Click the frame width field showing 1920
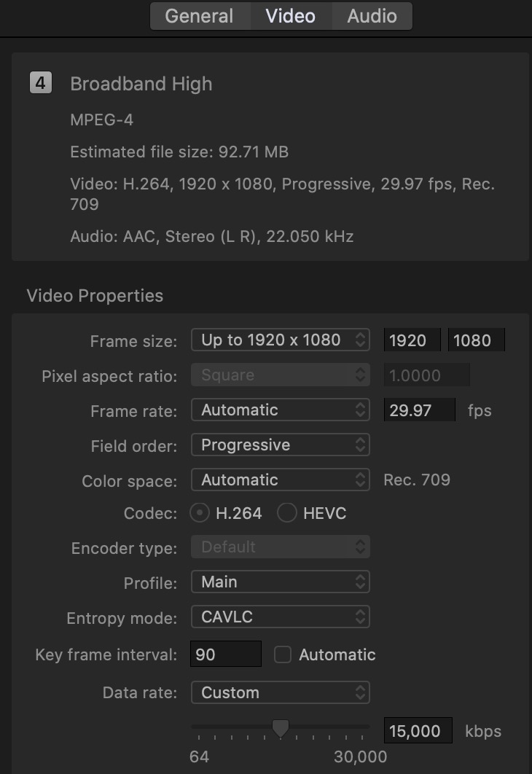The image size is (532, 774). pyautogui.click(x=412, y=340)
